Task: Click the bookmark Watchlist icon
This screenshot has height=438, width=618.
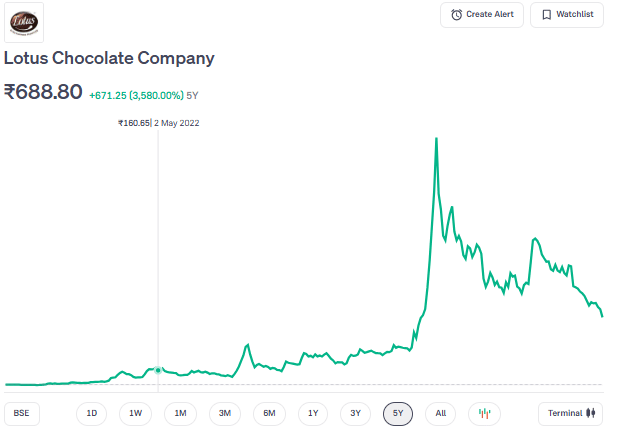Action: [x=546, y=15]
